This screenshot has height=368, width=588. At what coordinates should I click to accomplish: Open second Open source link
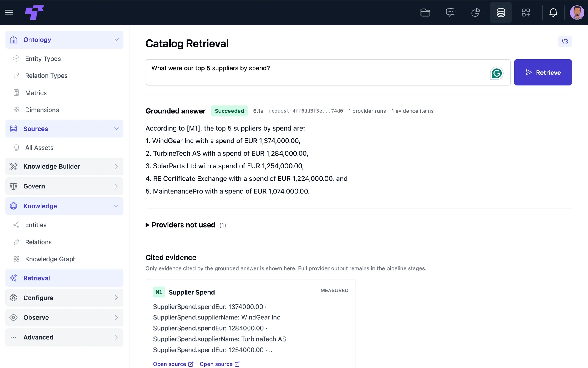[x=220, y=364]
